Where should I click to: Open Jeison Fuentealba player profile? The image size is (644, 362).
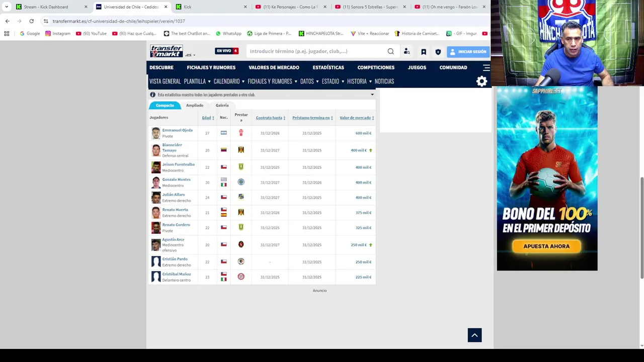[x=178, y=164]
